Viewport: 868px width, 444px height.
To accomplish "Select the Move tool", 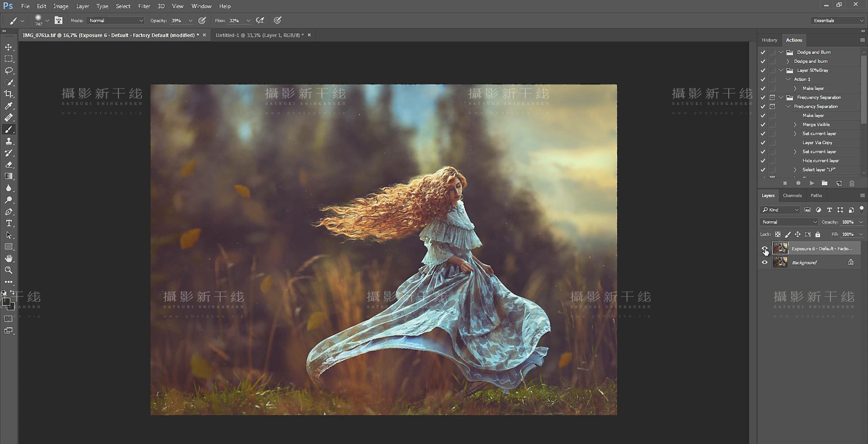I will (x=9, y=47).
